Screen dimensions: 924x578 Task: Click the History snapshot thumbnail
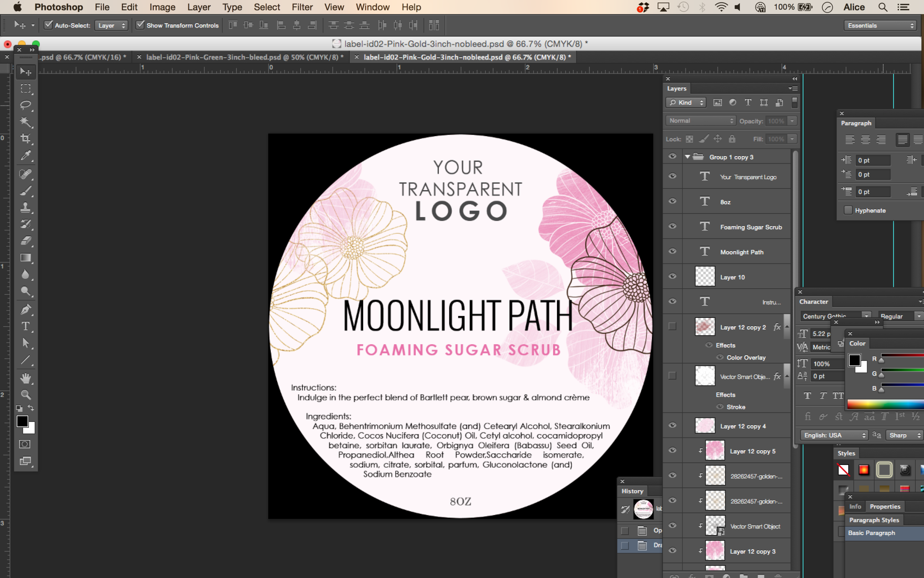(x=643, y=509)
